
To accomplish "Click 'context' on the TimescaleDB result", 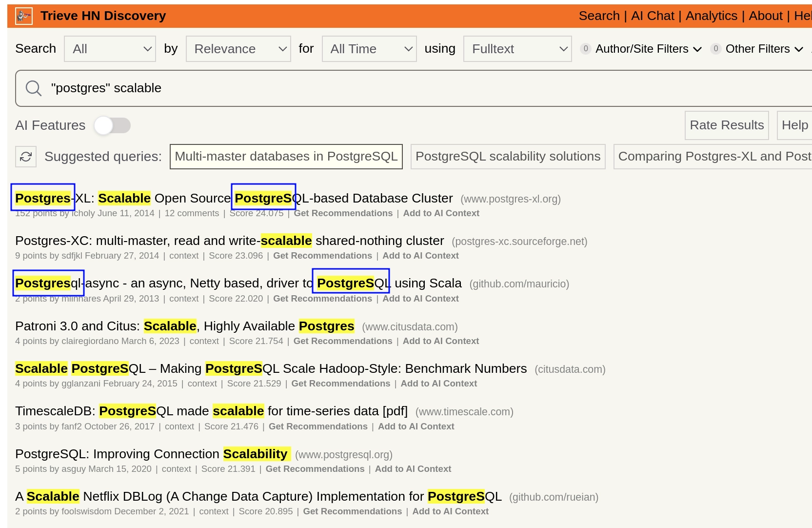I will (x=179, y=426).
